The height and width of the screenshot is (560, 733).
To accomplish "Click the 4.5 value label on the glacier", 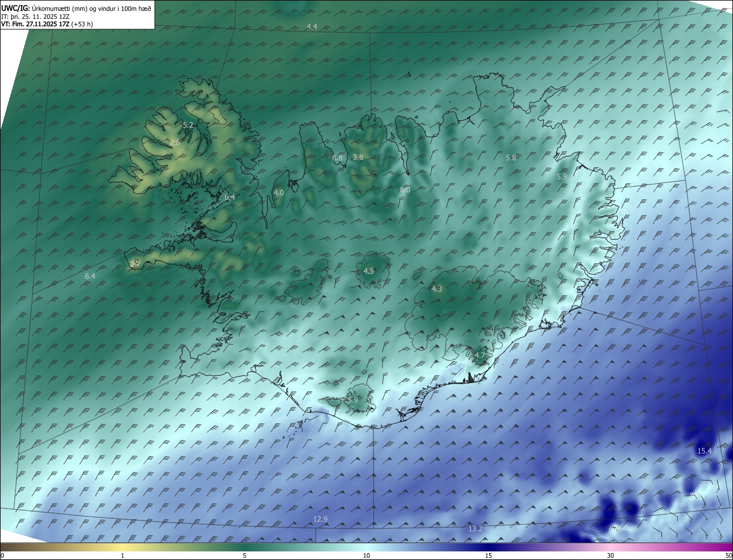I will [369, 271].
